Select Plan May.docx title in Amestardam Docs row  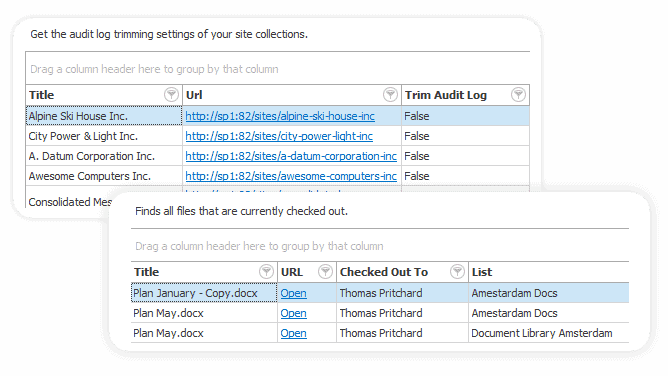(168, 313)
